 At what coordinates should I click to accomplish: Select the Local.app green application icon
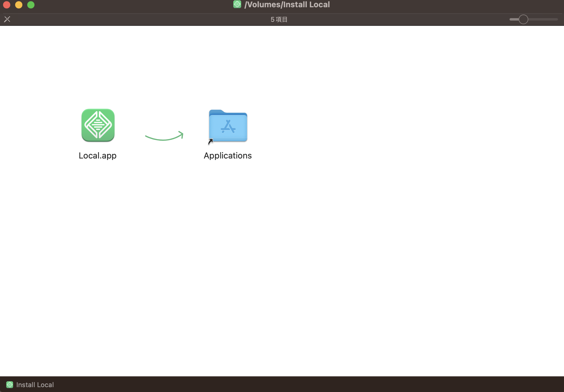pos(98,125)
